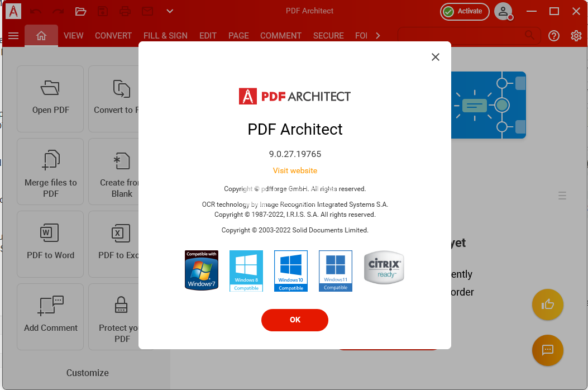Open the Email icon in the title bar

pyautogui.click(x=147, y=11)
